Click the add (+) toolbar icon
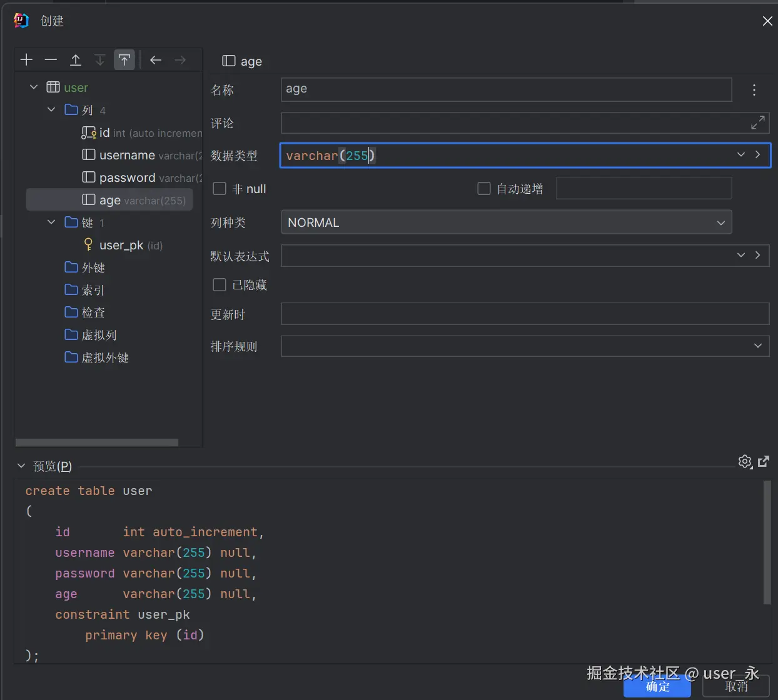The image size is (778, 700). tap(26, 60)
